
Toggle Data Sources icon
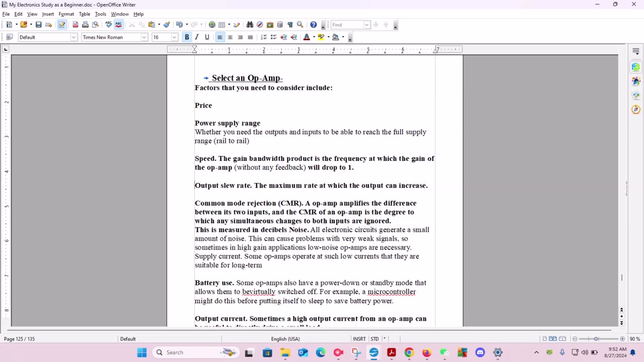(x=280, y=24)
